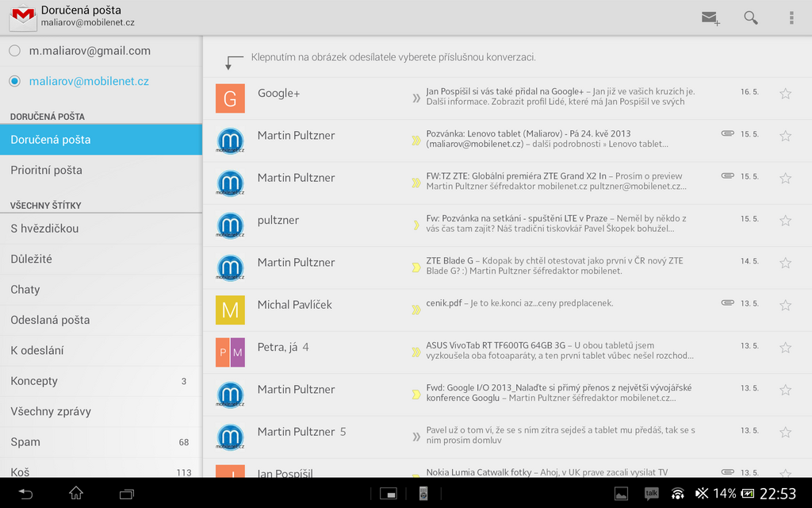Star the Google+ conversation

[x=785, y=93]
